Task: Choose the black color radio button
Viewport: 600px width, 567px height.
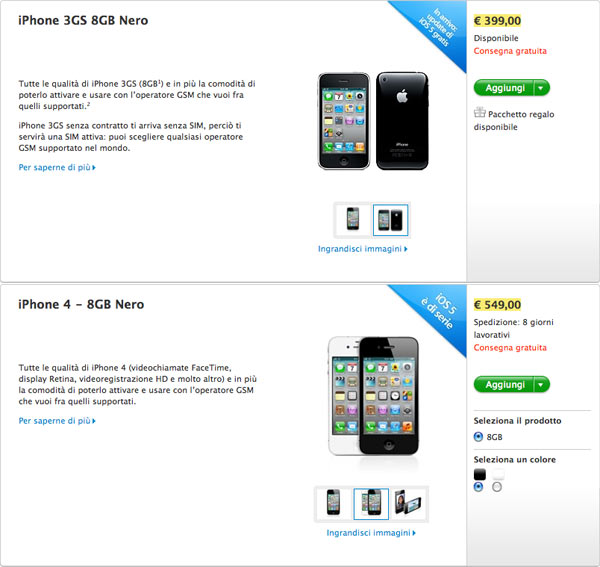Action: [x=478, y=487]
